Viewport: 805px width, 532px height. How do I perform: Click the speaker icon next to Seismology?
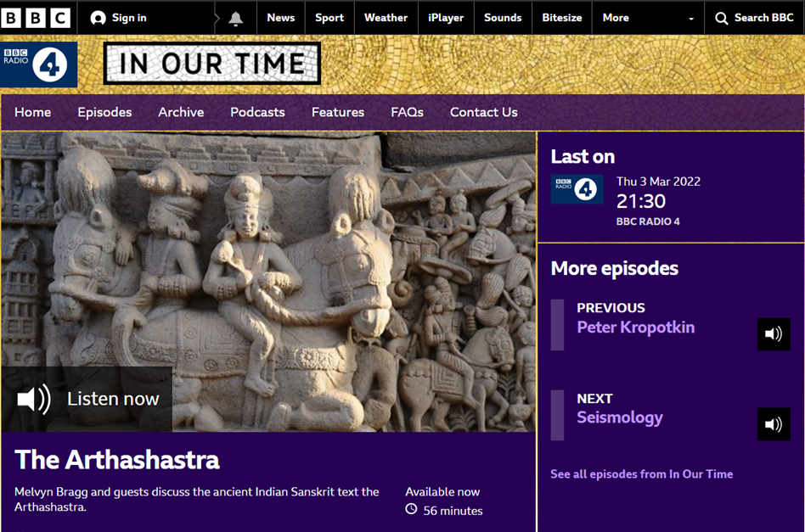coord(773,424)
